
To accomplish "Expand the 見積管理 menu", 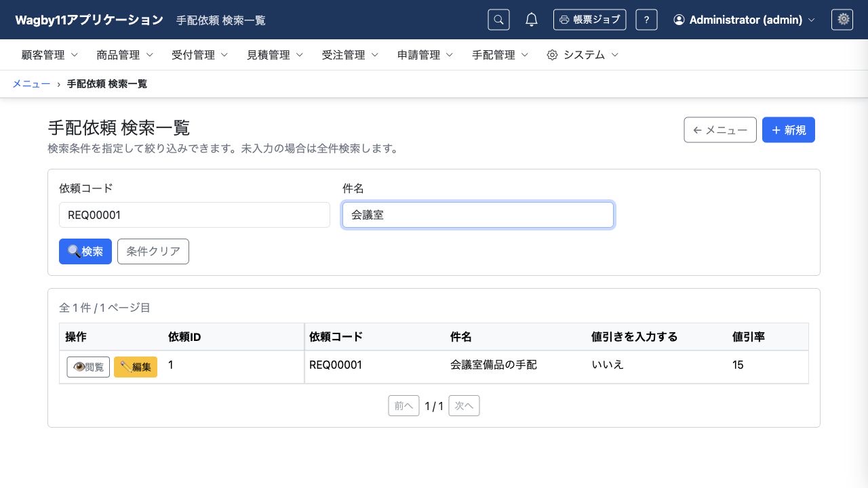I will [275, 55].
